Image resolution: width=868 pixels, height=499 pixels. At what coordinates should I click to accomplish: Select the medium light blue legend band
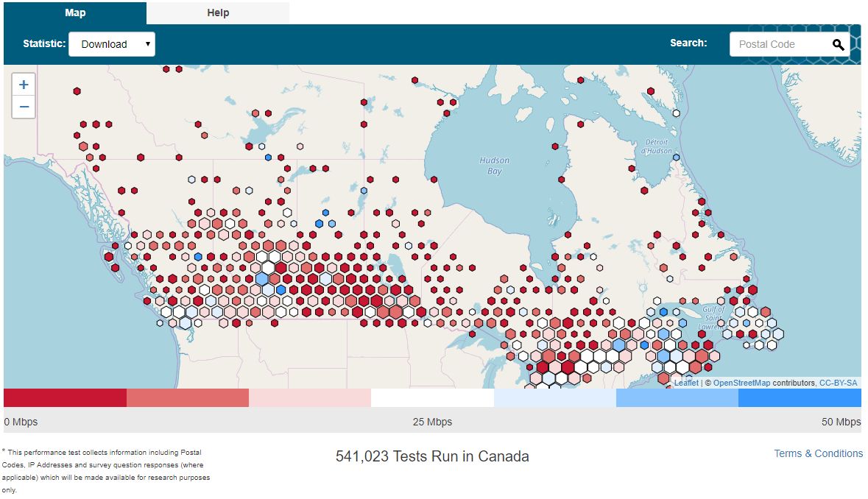click(677, 397)
